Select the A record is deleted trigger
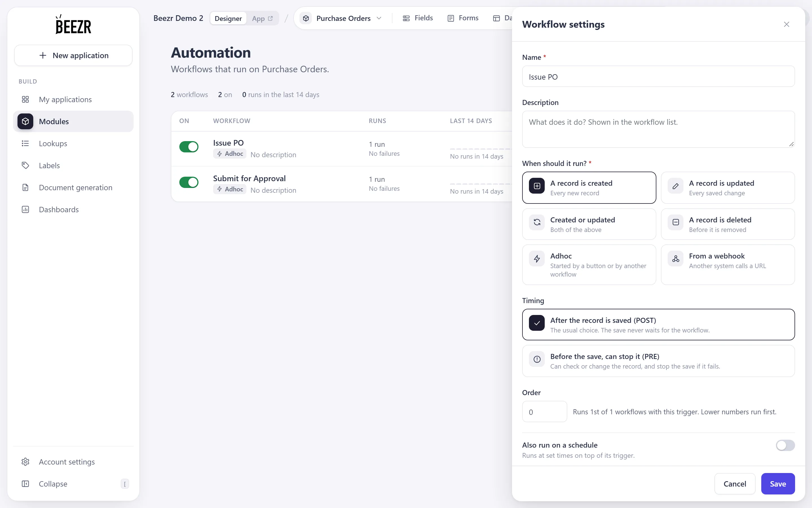 [728, 224]
